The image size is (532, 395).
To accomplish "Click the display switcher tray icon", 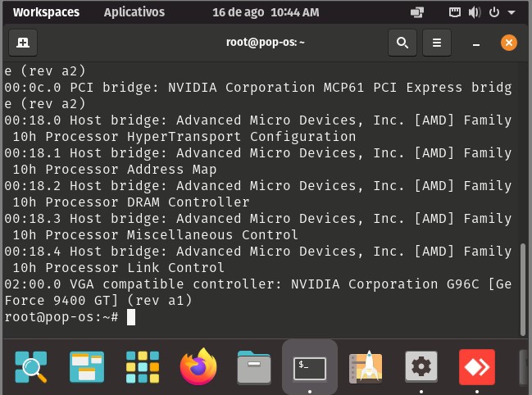I will 417,12.
